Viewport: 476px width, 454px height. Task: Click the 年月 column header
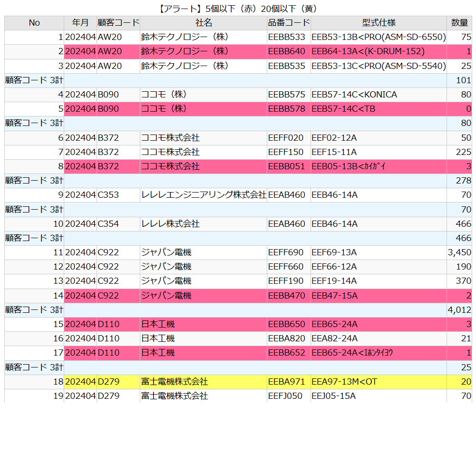pos(79,22)
